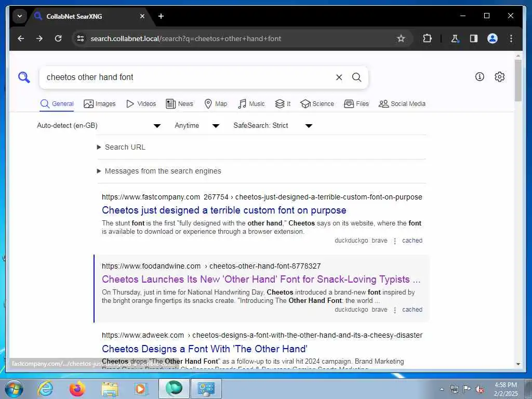532x399 pixels.
Task: Switch to It category
Action: pos(283,104)
